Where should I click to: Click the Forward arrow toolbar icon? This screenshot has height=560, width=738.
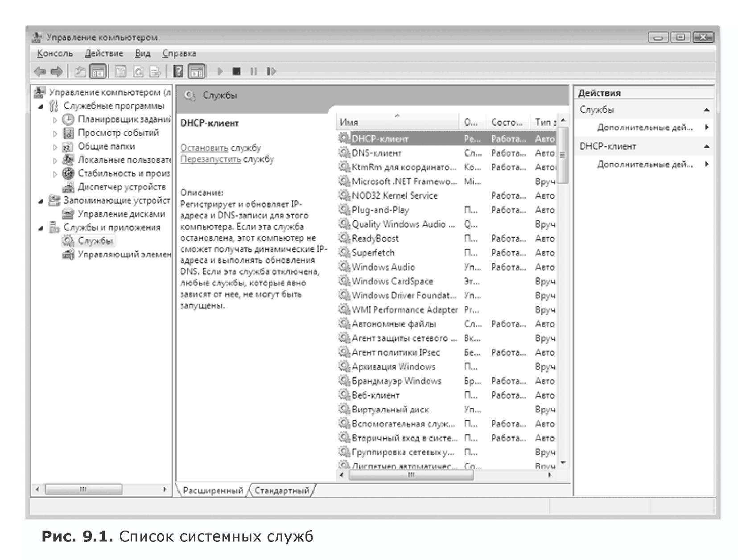[57, 71]
